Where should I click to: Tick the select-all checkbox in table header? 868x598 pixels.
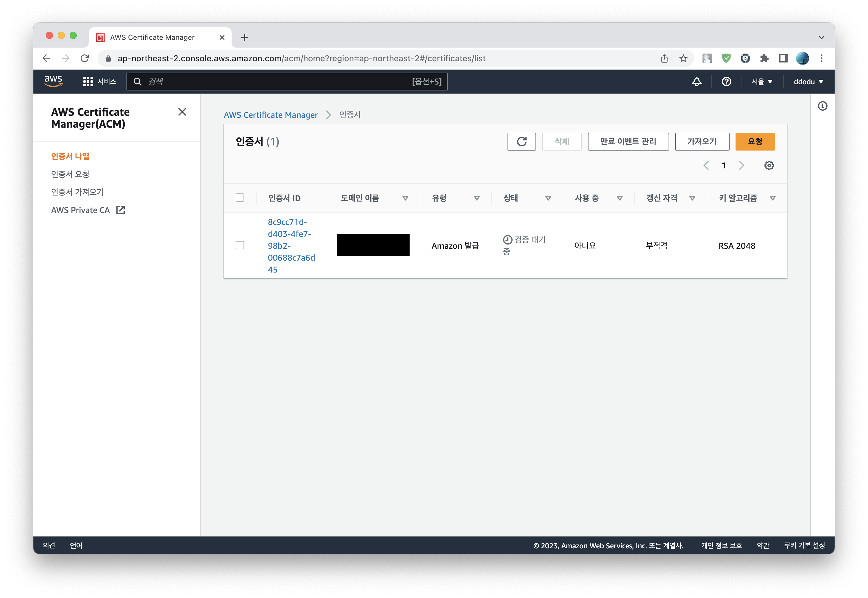(240, 198)
